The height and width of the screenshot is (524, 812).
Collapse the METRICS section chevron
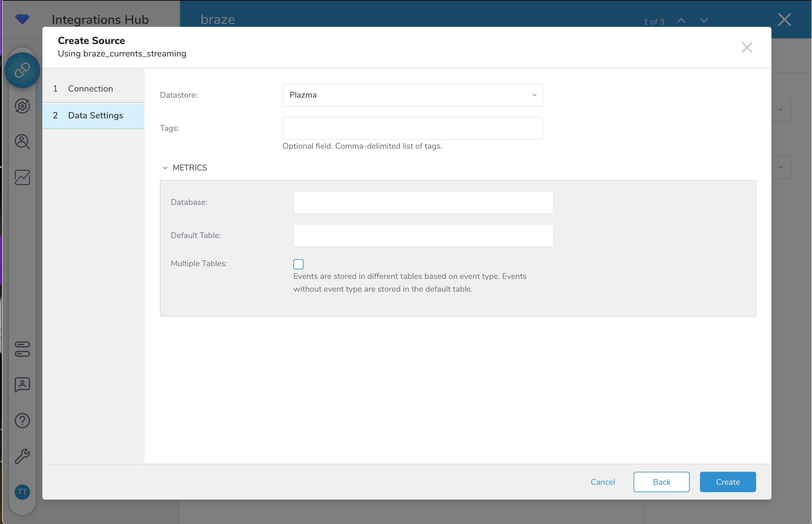coord(165,168)
